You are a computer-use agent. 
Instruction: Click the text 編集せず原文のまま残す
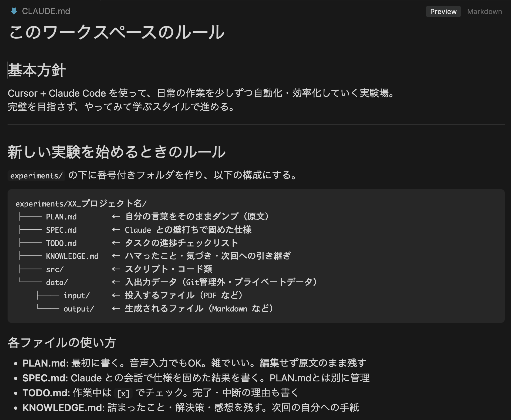coord(313,363)
